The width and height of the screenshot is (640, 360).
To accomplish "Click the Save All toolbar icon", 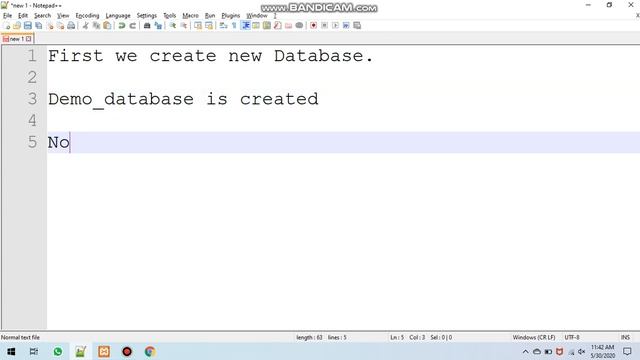I will pyautogui.click(x=38, y=26).
